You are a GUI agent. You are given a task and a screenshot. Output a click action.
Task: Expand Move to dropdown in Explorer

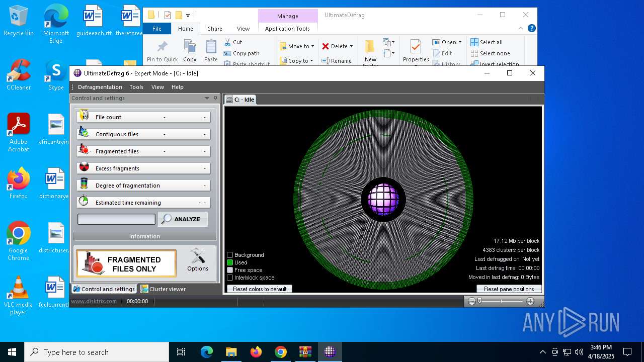pos(312,46)
